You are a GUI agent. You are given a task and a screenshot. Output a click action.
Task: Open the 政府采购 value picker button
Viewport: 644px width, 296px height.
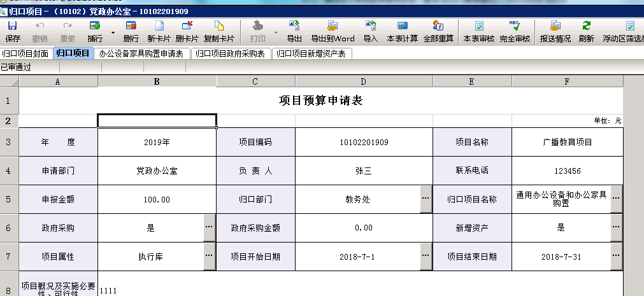pyautogui.click(x=210, y=228)
